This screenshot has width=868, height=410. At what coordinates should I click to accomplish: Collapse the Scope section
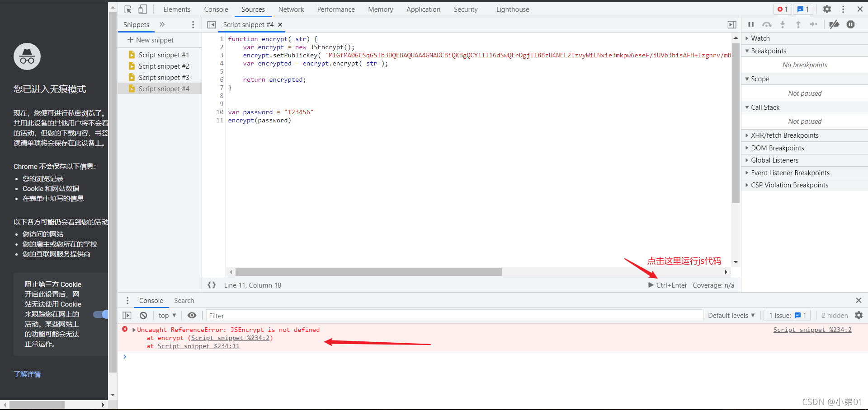[x=747, y=79]
